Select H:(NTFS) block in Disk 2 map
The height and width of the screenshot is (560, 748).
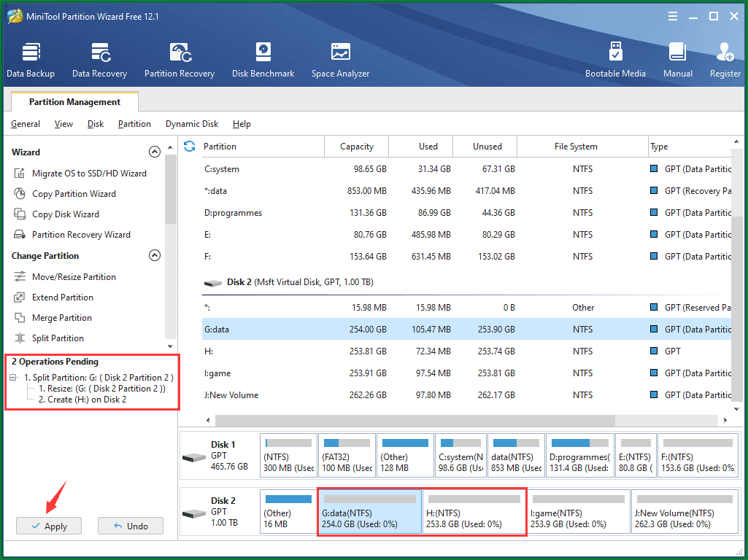coord(474,511)
